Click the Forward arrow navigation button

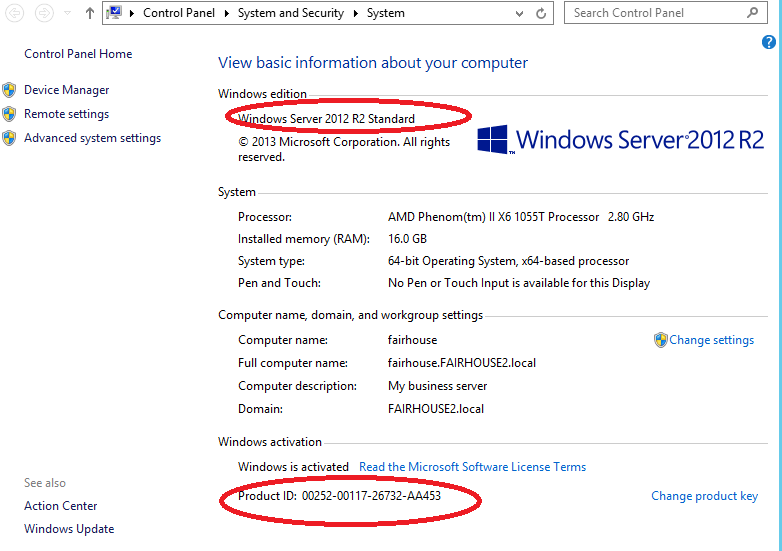(45, 14)
